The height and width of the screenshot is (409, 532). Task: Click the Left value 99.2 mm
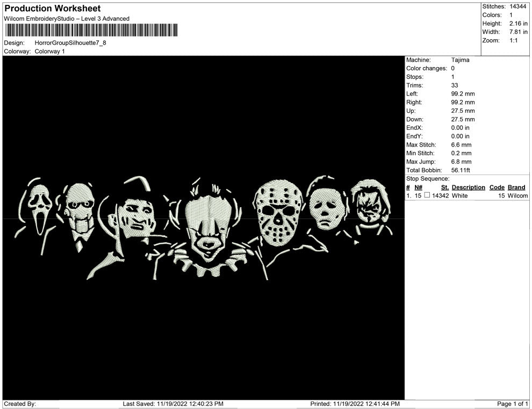click(x=463, y=94)
